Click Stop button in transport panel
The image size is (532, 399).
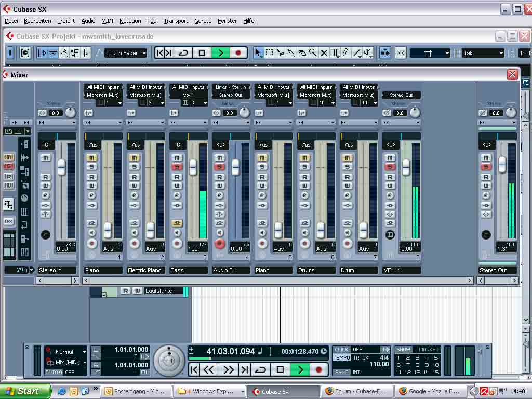tap(280, 370)
